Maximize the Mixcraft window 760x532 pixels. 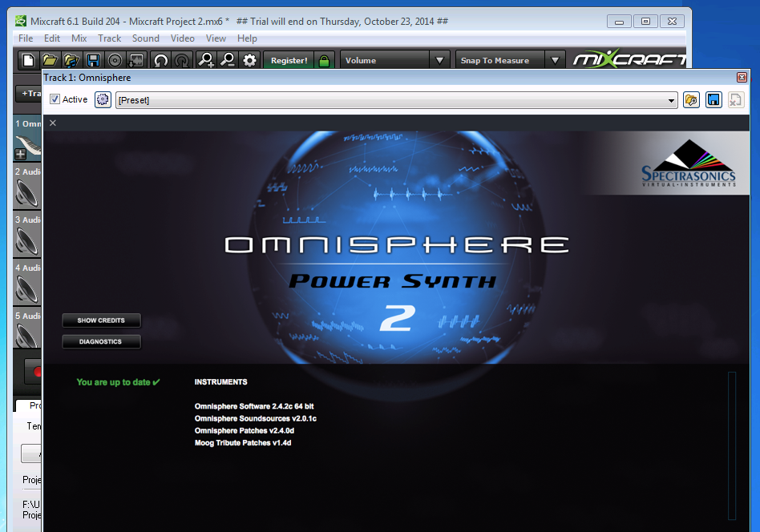(x=645, y=22)
